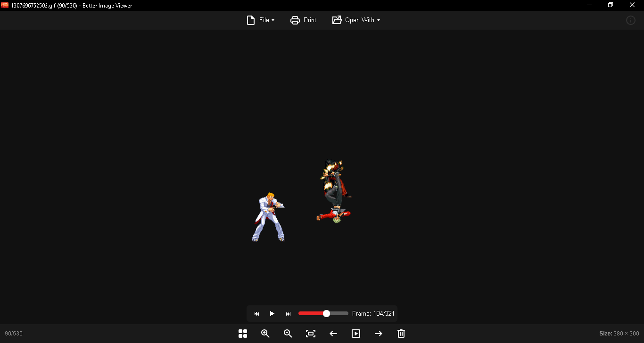This screenshot has width=644, height=343.
Task: Show image info panel icon
Action: point(631,20)
